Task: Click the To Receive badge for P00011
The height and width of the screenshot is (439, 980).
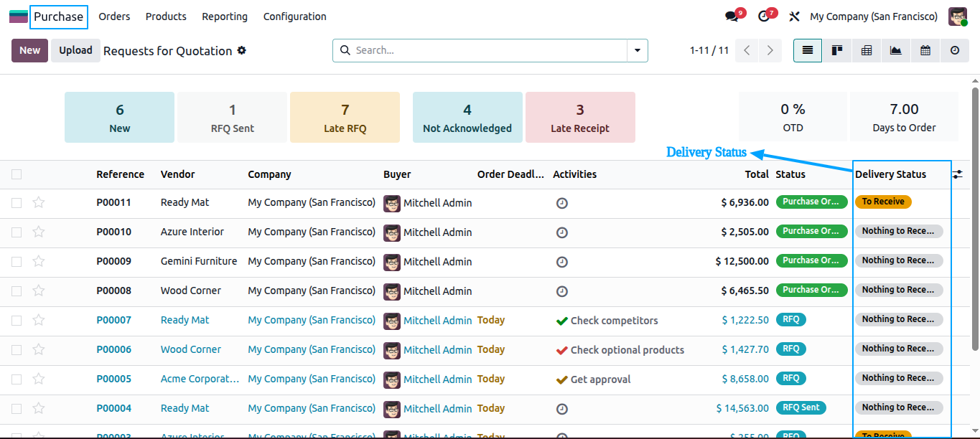Action: [883, 202]
